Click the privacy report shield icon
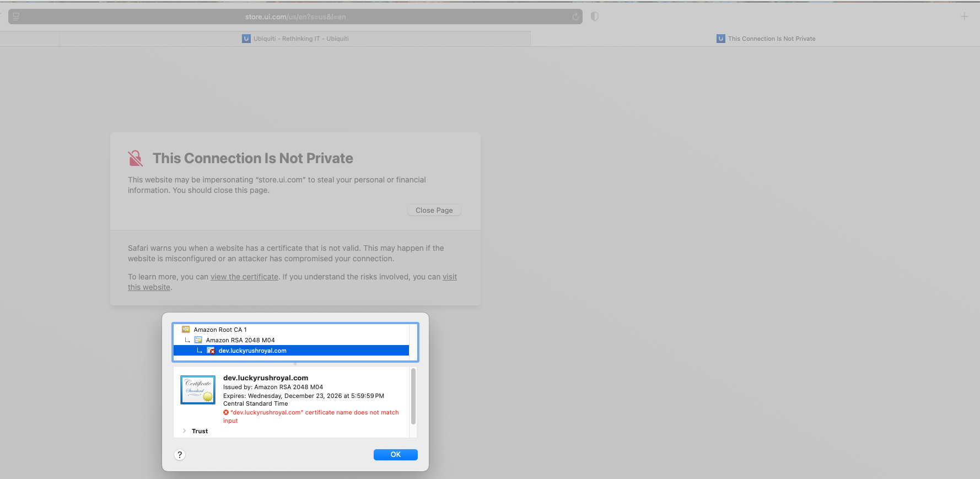This screenshot has width=980, height=479. (x=595, y=17)
